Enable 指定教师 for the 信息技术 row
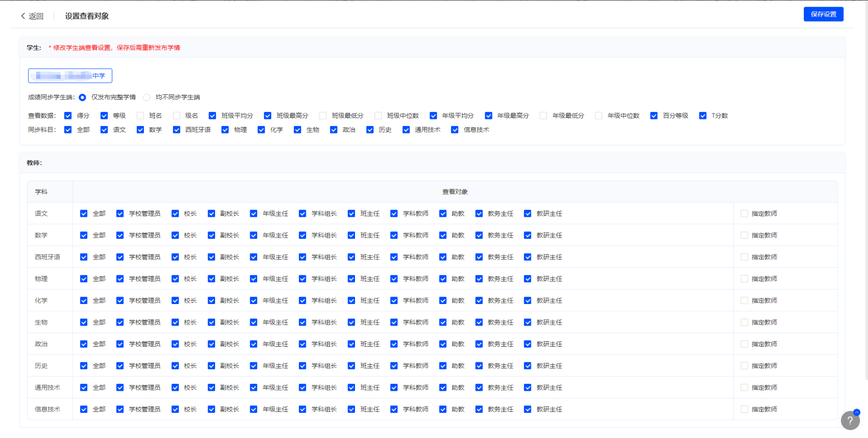 (x=744, y=409)
